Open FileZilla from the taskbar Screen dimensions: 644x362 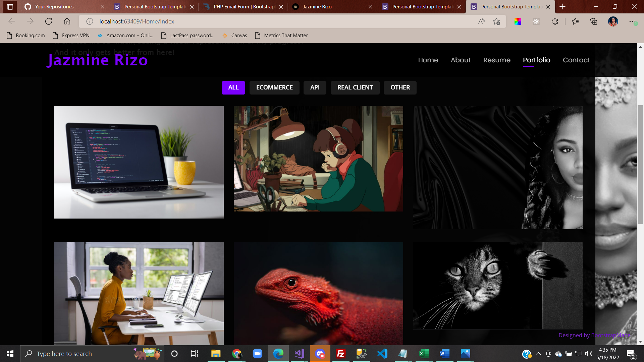341,354
